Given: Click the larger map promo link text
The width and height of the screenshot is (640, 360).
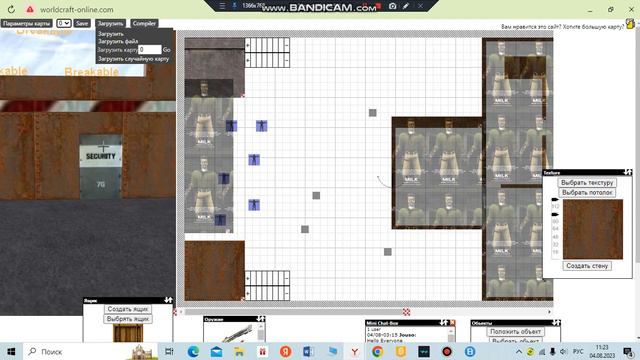Looking at the screenshot, I should point(562,27).
